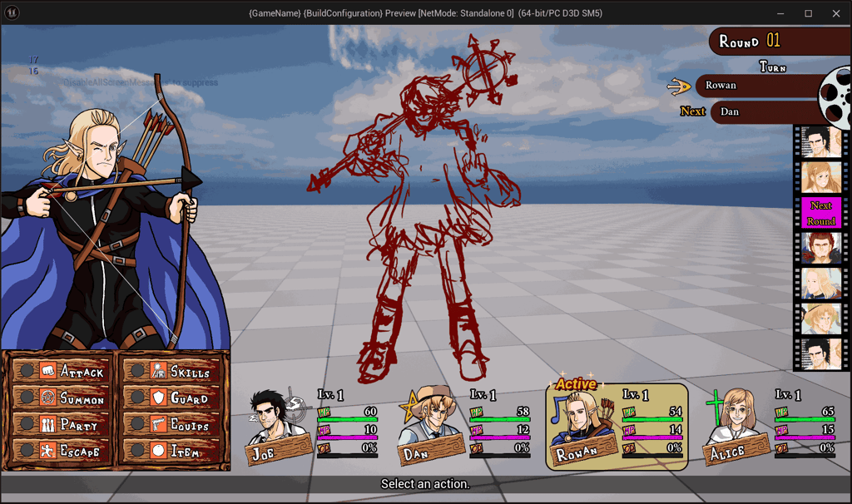Screen dimensions: 852x504
Task: Click the red sketch enemy figure
Action: point(413,209)
